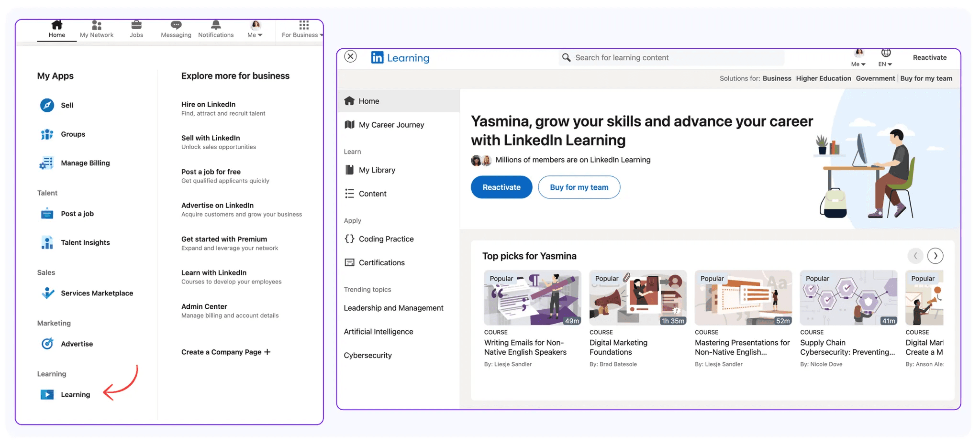Open Cybersecurity trending topic

pos(368,355)
